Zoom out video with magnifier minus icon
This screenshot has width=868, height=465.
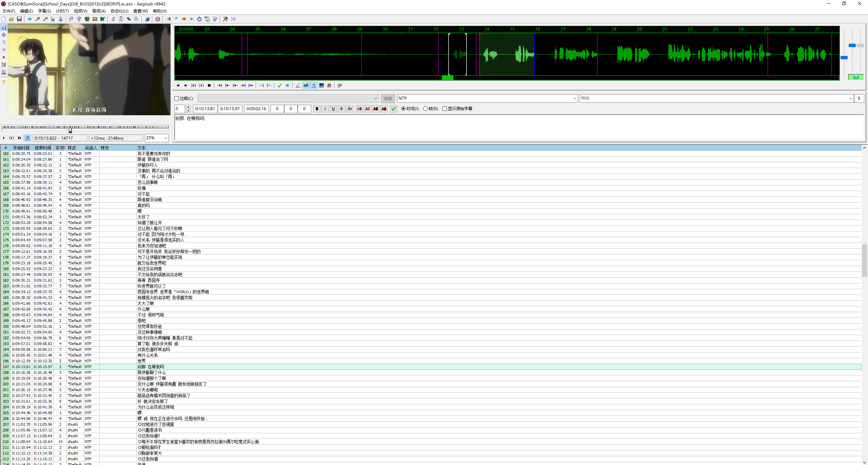(45, 19)
